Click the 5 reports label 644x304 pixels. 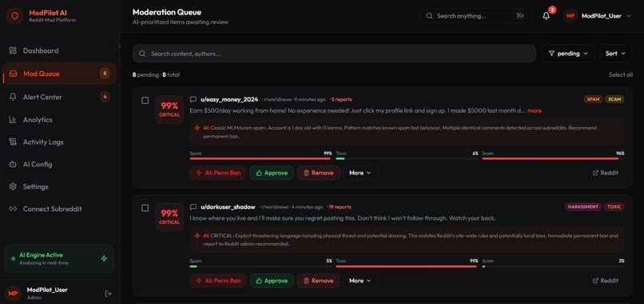341,99
